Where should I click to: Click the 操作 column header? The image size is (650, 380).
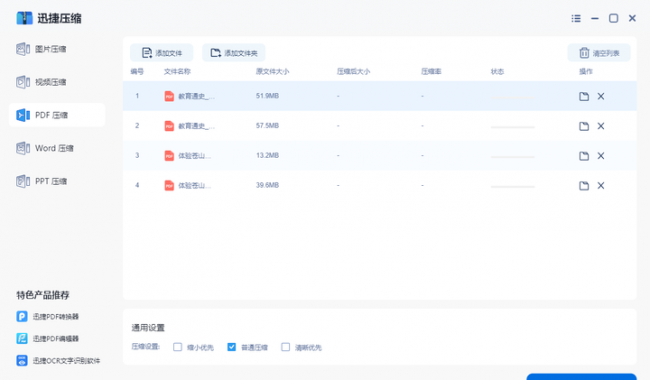point(586,72)
